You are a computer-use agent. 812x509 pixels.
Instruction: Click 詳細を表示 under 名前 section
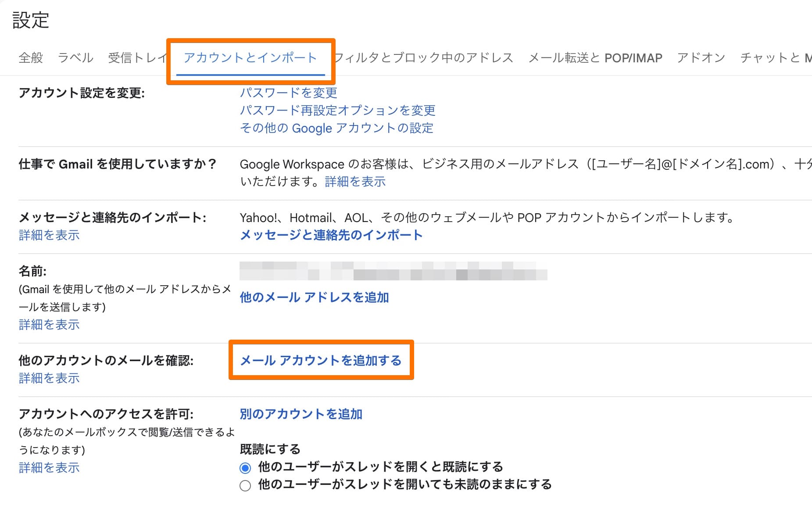[49, 325]
